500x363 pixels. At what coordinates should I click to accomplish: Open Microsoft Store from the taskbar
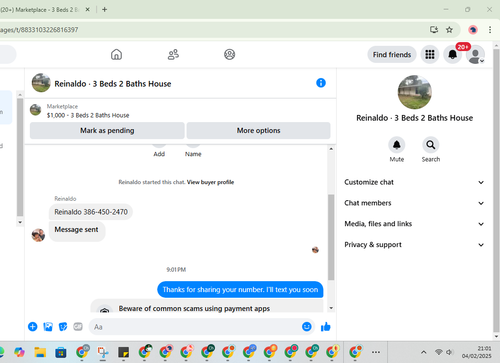click(x=61, y=352)
